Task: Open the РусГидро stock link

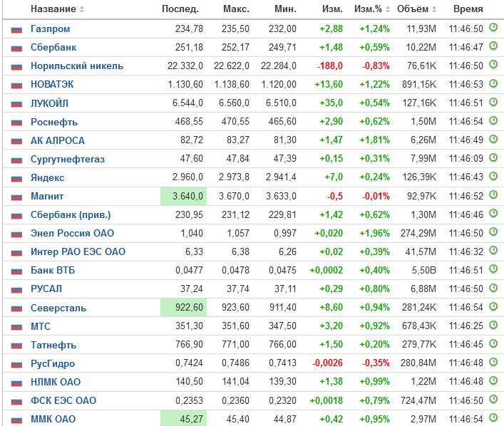Action: tap(53, 364)
